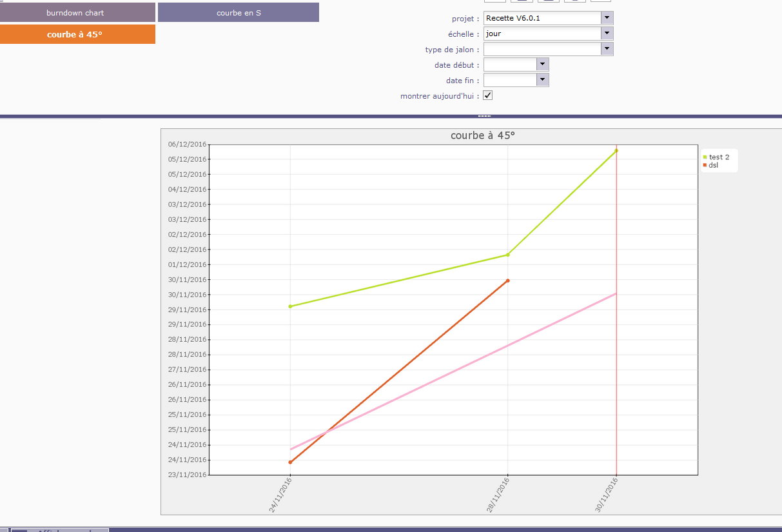Open the échelle dropdown arrow
This screenshot has height=532, width=782.
[x=607, y=34]
